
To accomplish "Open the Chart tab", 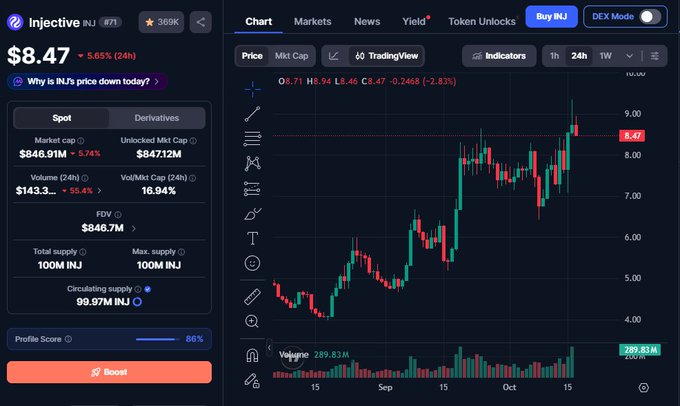I will [258, 22].
